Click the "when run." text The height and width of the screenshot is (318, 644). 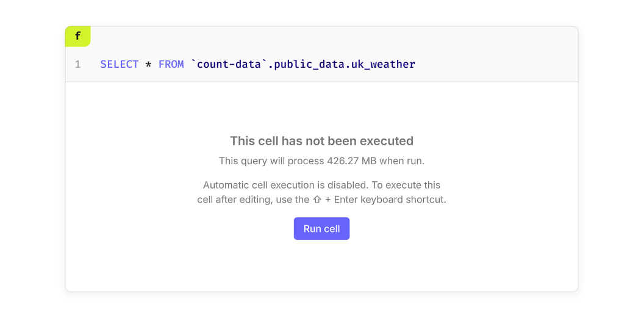click(402, 161)
